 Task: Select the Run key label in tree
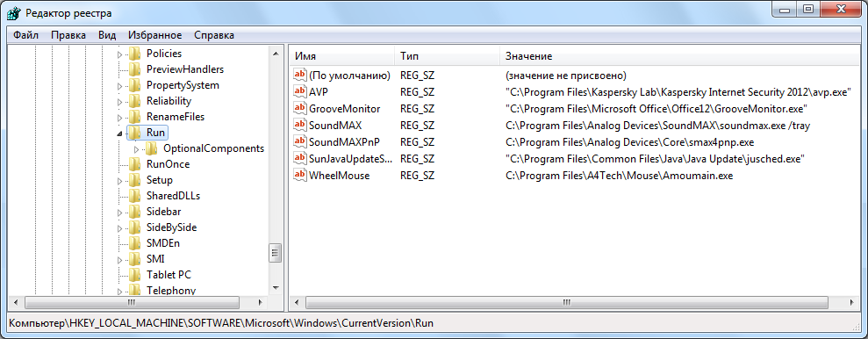[155, 133]
